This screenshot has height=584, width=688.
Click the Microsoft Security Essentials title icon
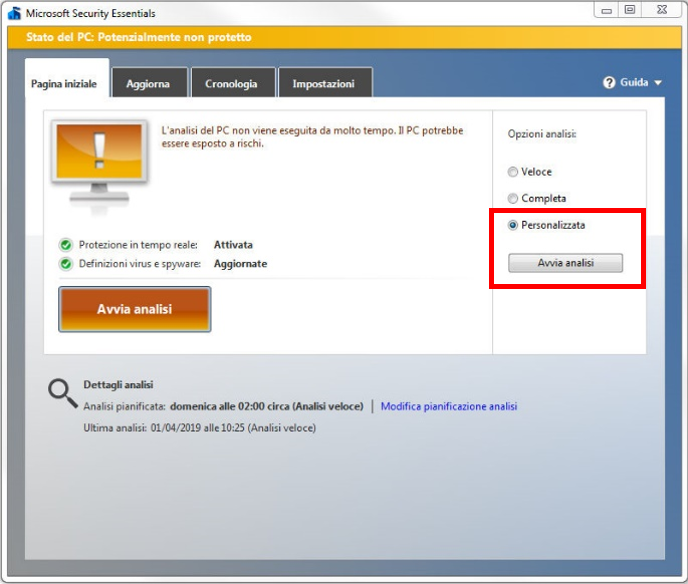14,13
